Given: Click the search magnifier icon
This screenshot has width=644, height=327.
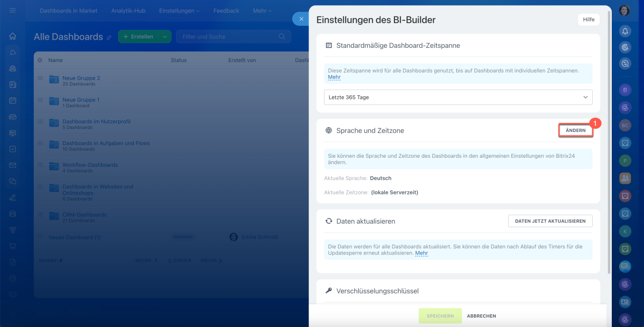Looking at the screenshot, I should pyautogui.click(x=282, y=37).
